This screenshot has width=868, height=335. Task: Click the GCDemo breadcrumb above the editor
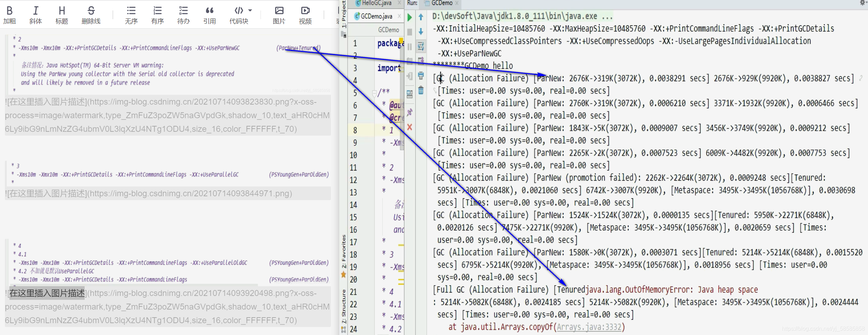click(x=388, y=30)
